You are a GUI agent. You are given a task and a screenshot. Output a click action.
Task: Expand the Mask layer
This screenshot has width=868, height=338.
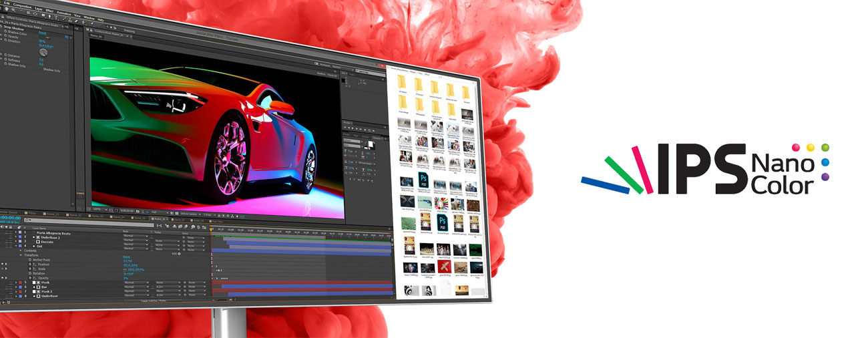16,283
